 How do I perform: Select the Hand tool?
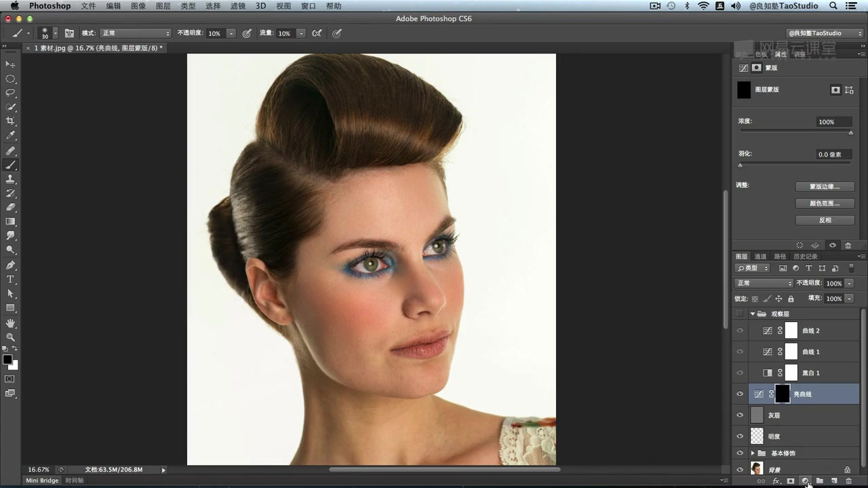pos(10,323)
